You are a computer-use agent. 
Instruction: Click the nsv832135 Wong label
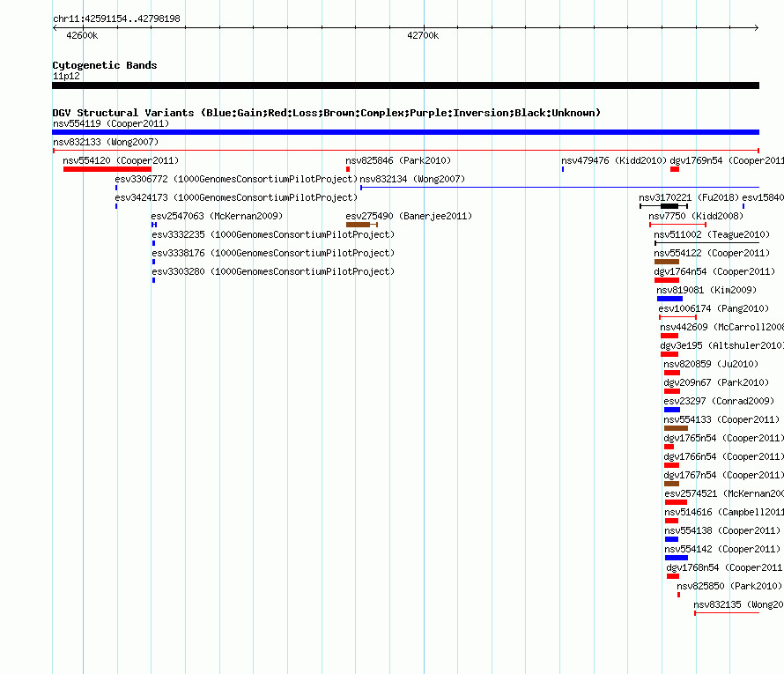coord(738,604)
